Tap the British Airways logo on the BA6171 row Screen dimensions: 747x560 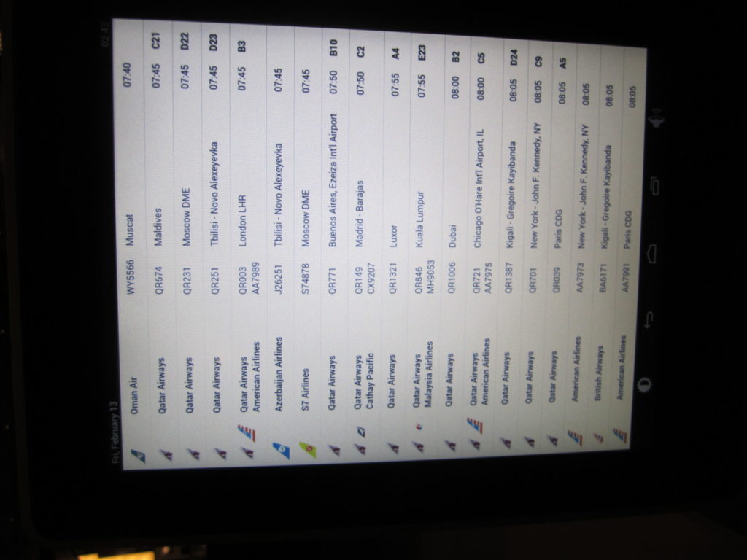[598, 437]
